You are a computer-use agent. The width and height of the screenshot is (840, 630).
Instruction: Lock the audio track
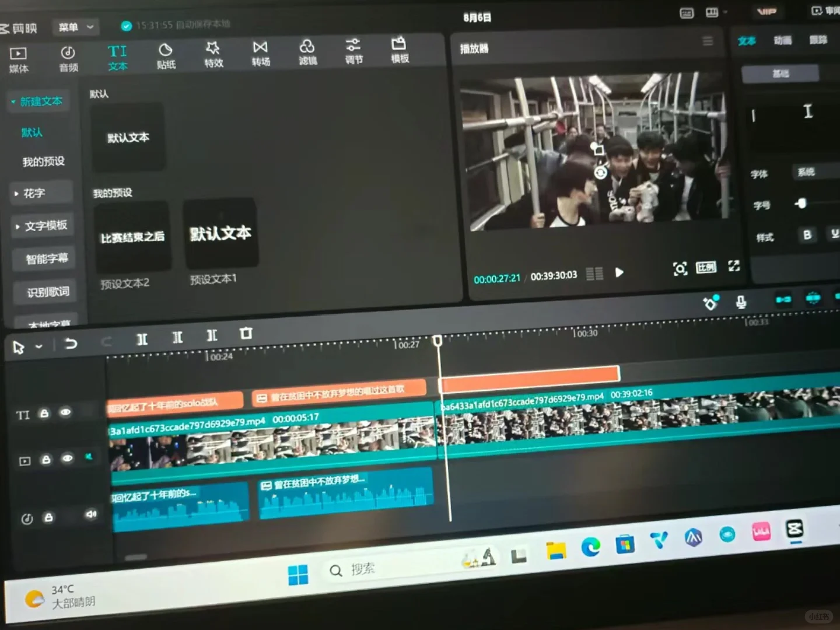49,517
